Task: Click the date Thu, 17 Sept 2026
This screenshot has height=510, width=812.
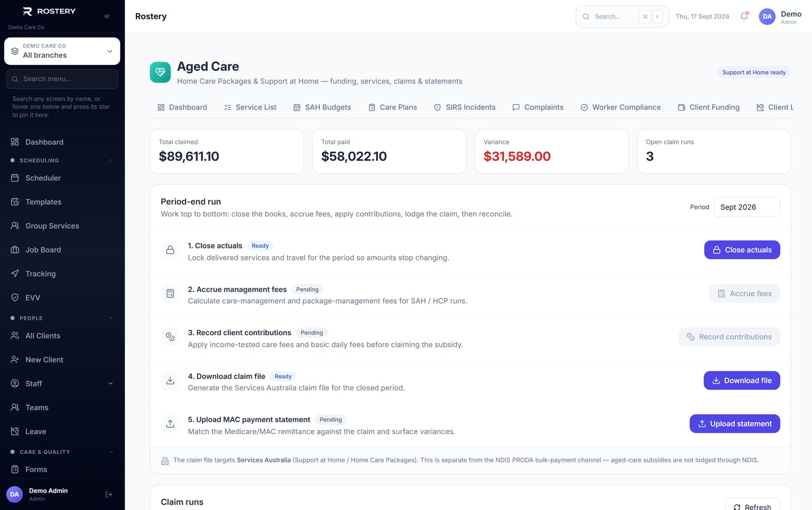Action: 703,16
